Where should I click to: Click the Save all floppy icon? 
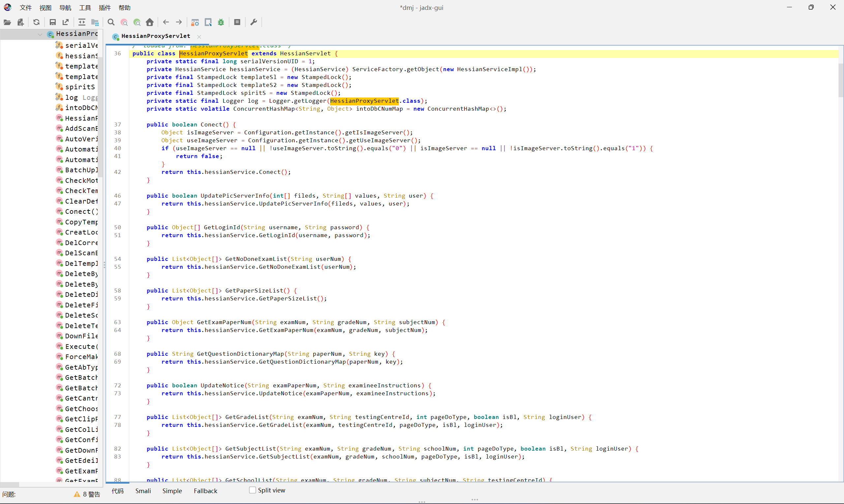click(52, 22)
